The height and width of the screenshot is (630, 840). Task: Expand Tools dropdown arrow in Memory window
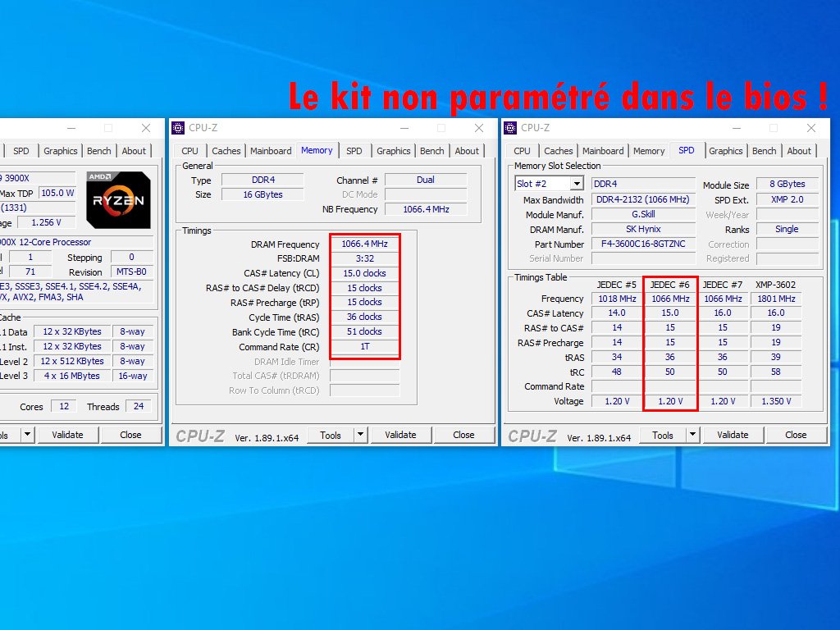point(360,435)
